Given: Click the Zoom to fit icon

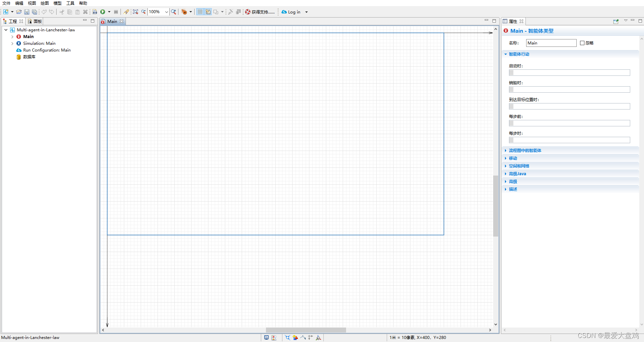Looking at the screenshot, I should pos(136,12).
